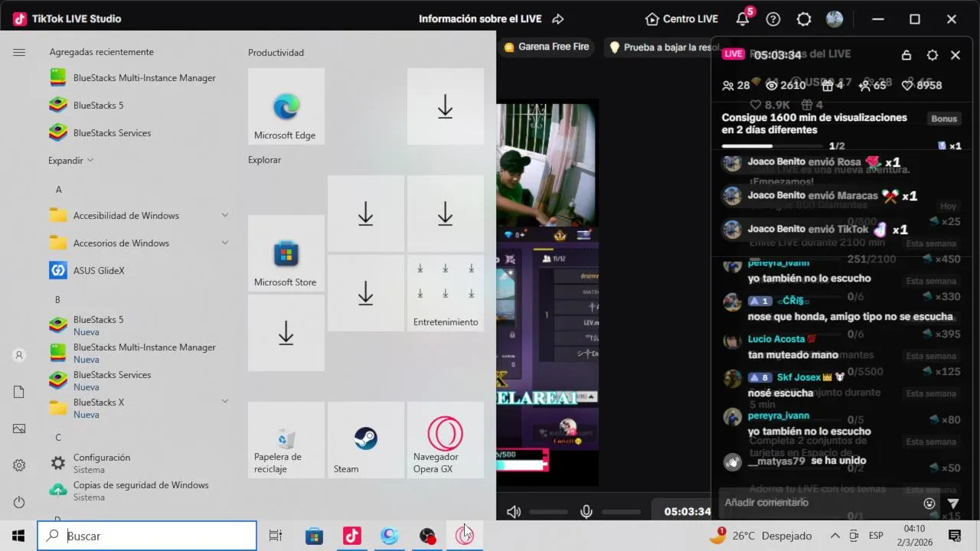Toggle the lock icon on the LIVE panel
980x551 pixels.
pyautogui.click(x=906, y=55)
